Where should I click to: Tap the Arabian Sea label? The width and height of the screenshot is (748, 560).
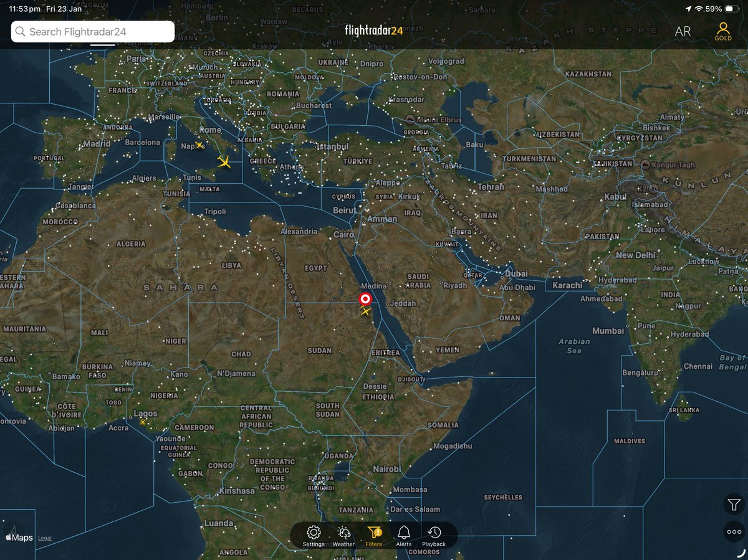pos(574,346)
